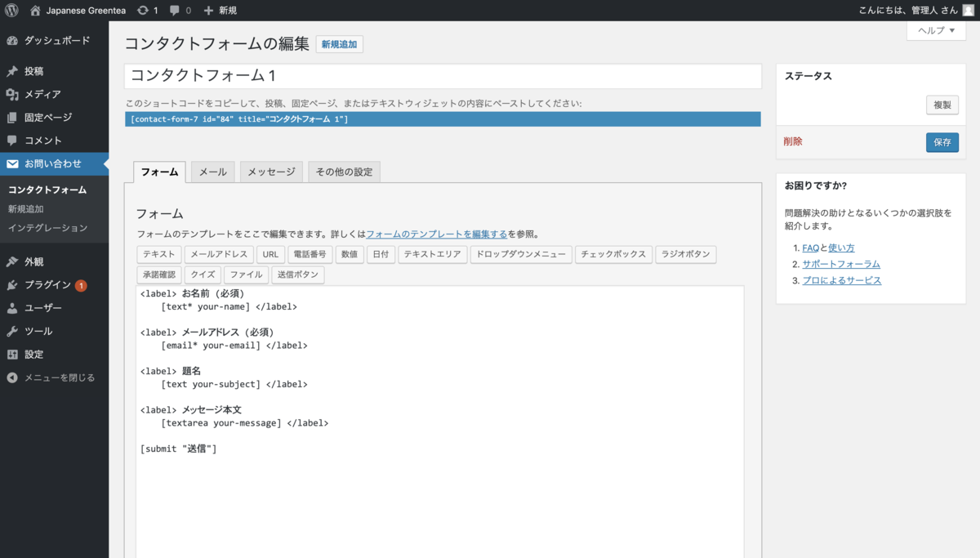Image resolution: width=980 pixels, height=558 pixels.
Task: Insert a テキストエリア tag
Action: (433, 254)
